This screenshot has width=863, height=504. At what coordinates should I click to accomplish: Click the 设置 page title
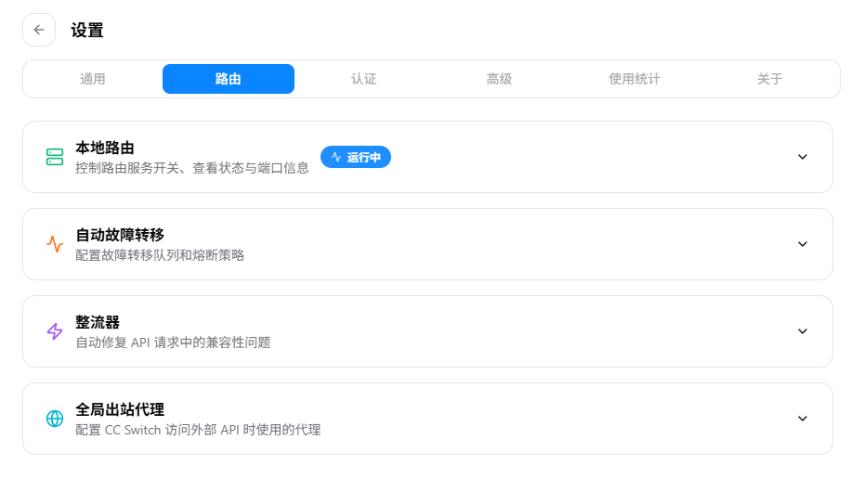(x=87, y=31)
